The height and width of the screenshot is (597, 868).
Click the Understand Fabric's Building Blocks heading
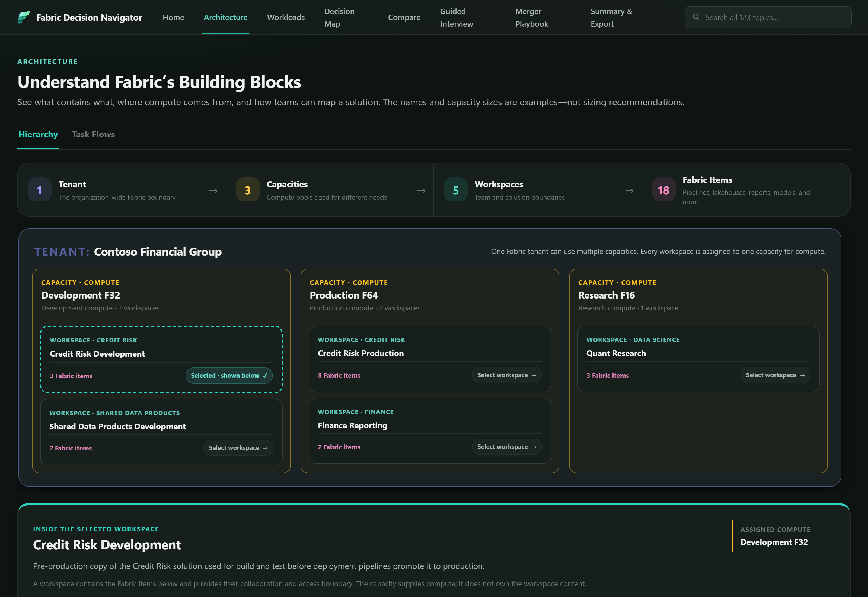coord(159,82)
